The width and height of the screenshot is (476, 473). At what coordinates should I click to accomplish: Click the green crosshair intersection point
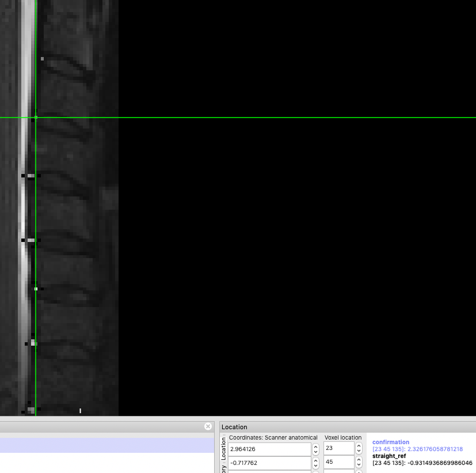36,118
